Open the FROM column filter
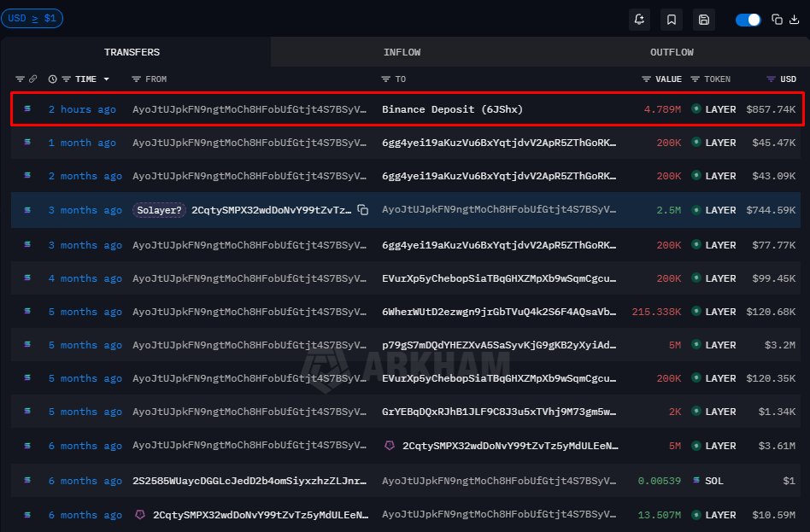 point(137,79)
